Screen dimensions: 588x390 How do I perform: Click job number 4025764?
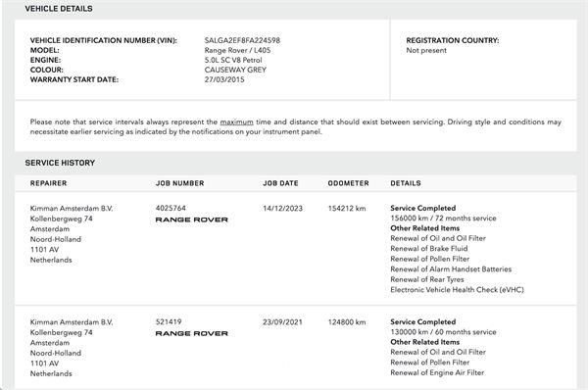point(171,208)
